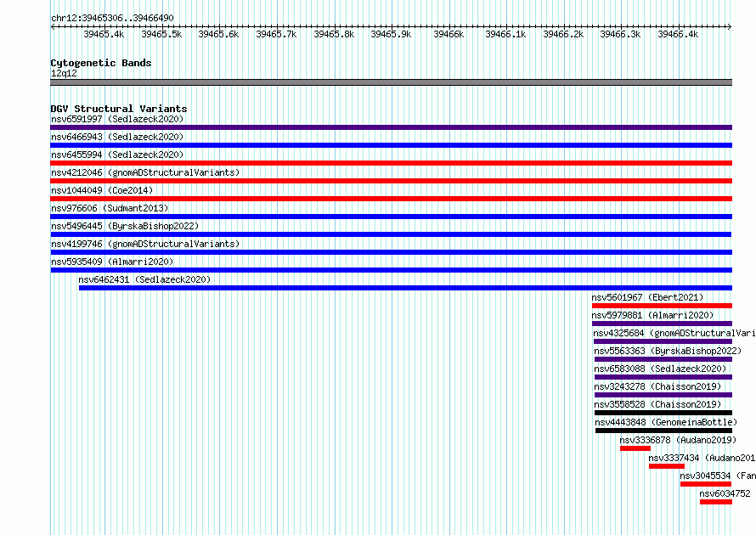
Task: Open nsv6455994 (Sedlazeck2020) variant label
Action: [117, 155]
